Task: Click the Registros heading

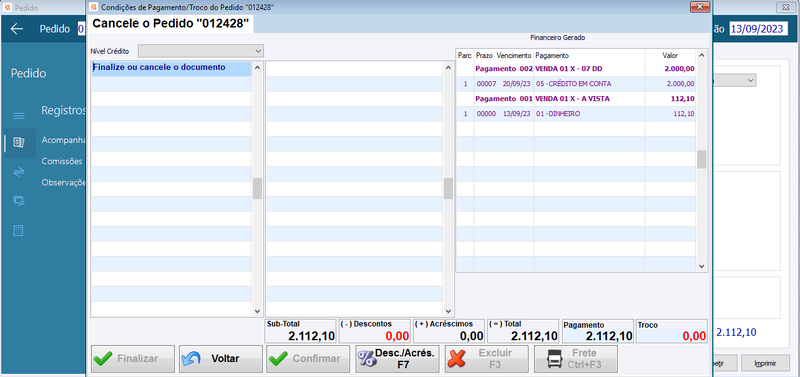Action: (63, 111)
